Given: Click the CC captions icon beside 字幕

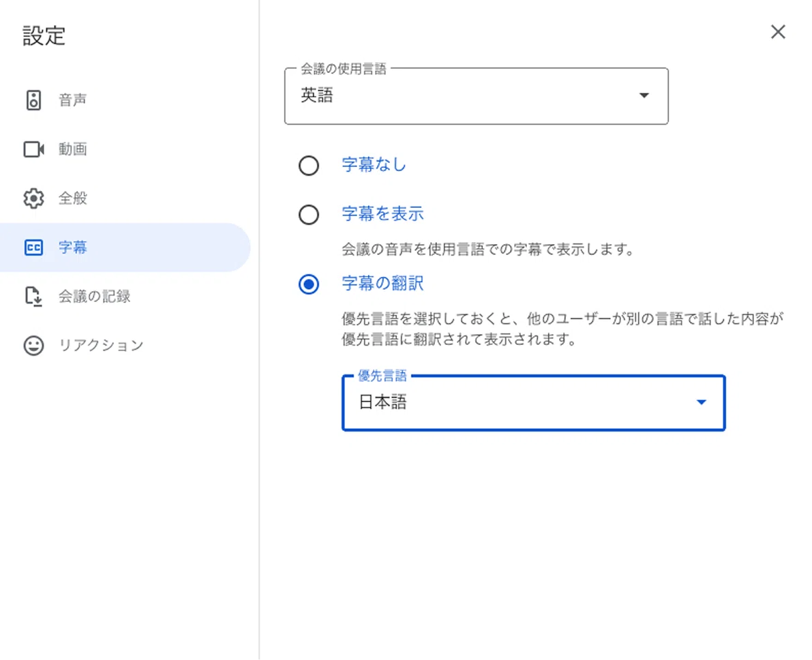Looking at the screenshot, I should coord(33,247).
